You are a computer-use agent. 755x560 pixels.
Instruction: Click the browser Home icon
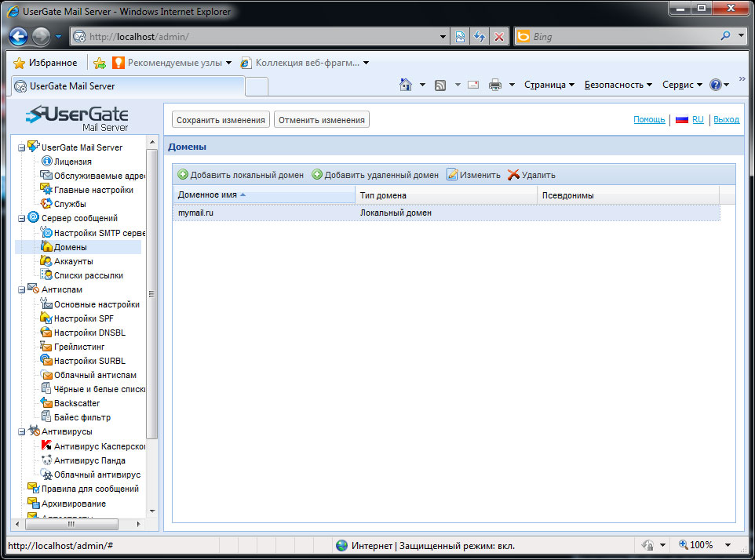[406, 85]
